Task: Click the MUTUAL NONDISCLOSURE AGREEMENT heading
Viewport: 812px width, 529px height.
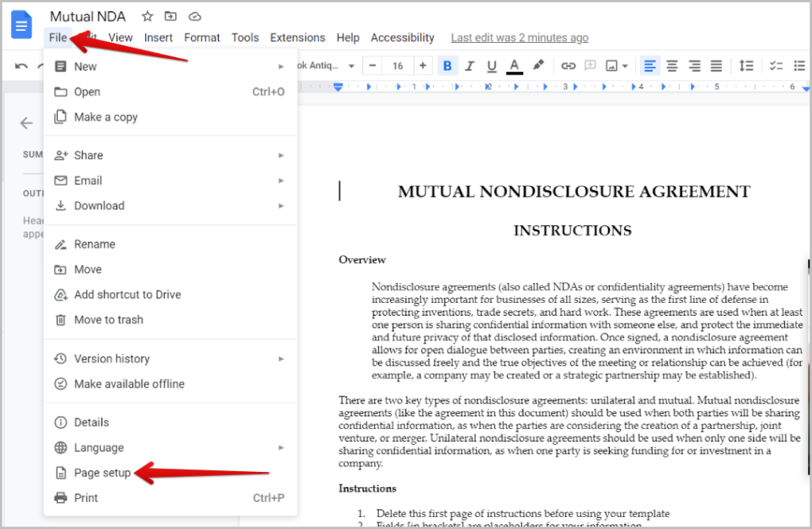Action: [573, 192]
